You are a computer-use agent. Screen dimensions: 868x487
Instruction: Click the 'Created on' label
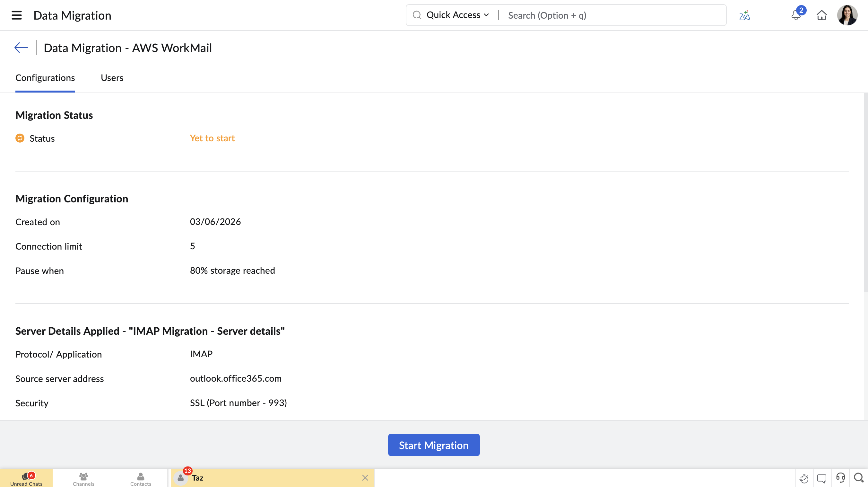(38, 222)
